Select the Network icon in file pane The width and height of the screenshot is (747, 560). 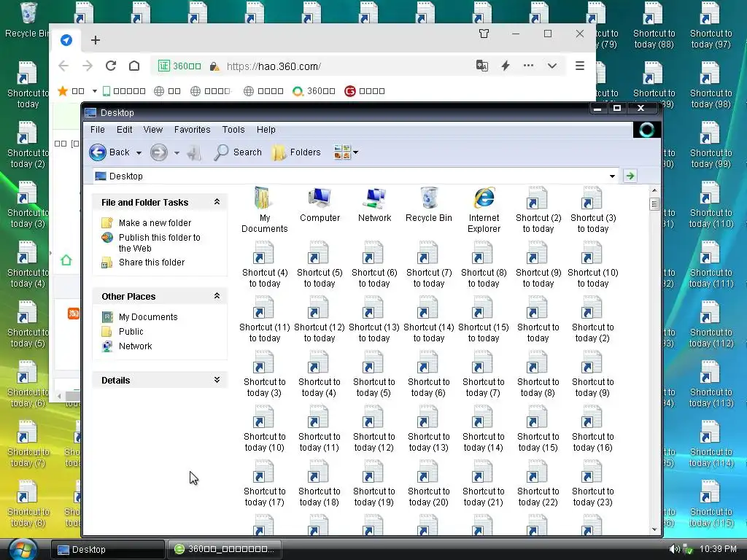click(x=374, y=205)
